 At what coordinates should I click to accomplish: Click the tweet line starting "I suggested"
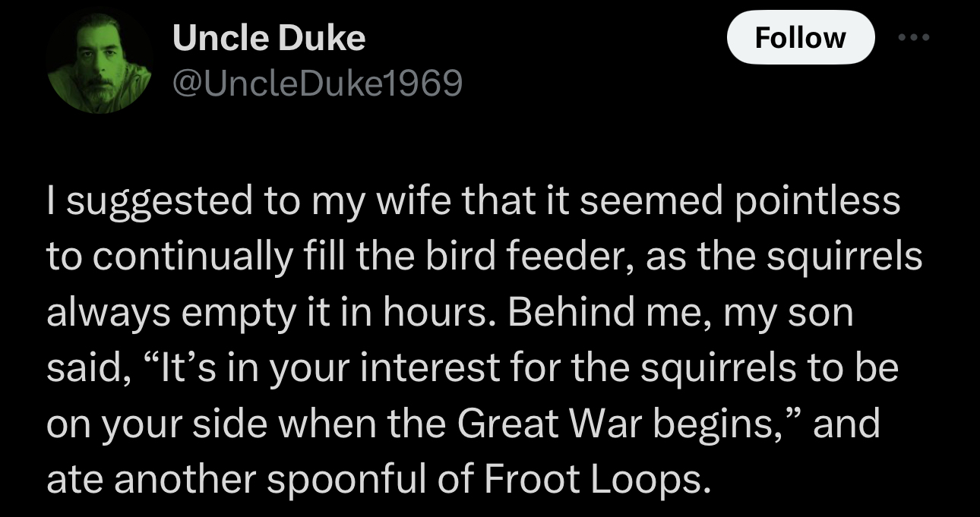[473, 202]
